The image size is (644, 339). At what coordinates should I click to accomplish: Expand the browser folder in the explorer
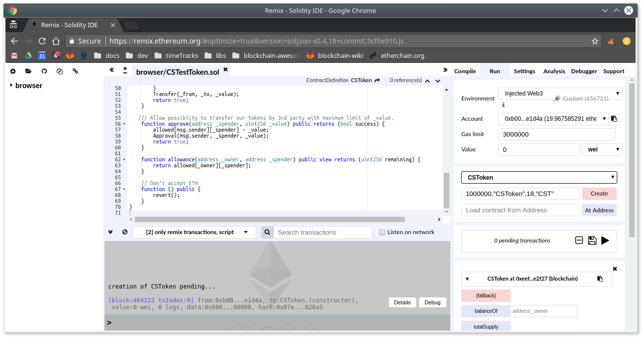pyautogui.click(x=11, y=86)
